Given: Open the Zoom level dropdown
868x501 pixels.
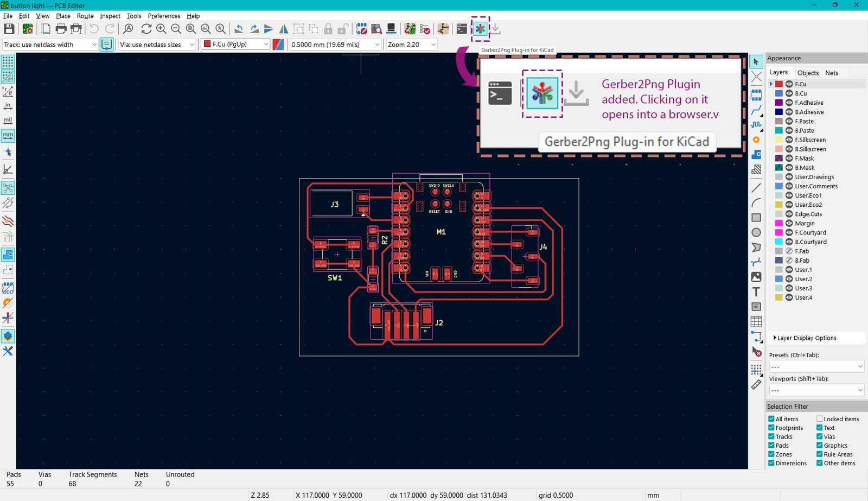Looking at the screenshot, I should (x=411, y=45).
